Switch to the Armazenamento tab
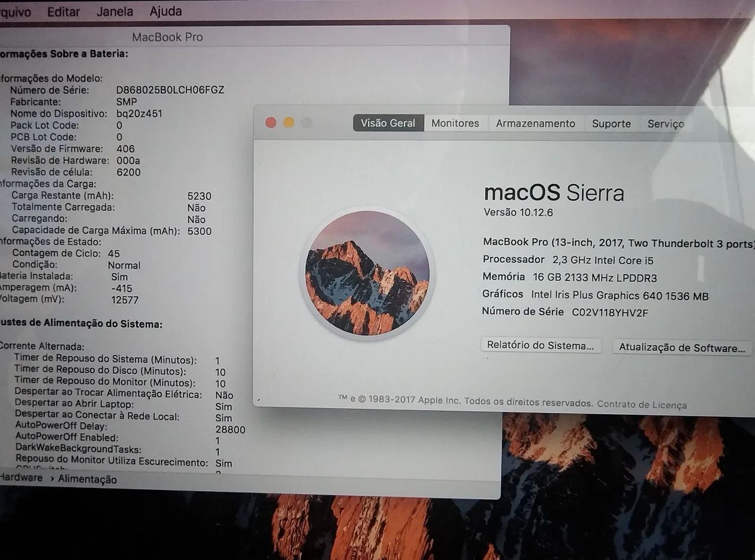This screenshot has width=755, height=560. click(x=536, y=123)
